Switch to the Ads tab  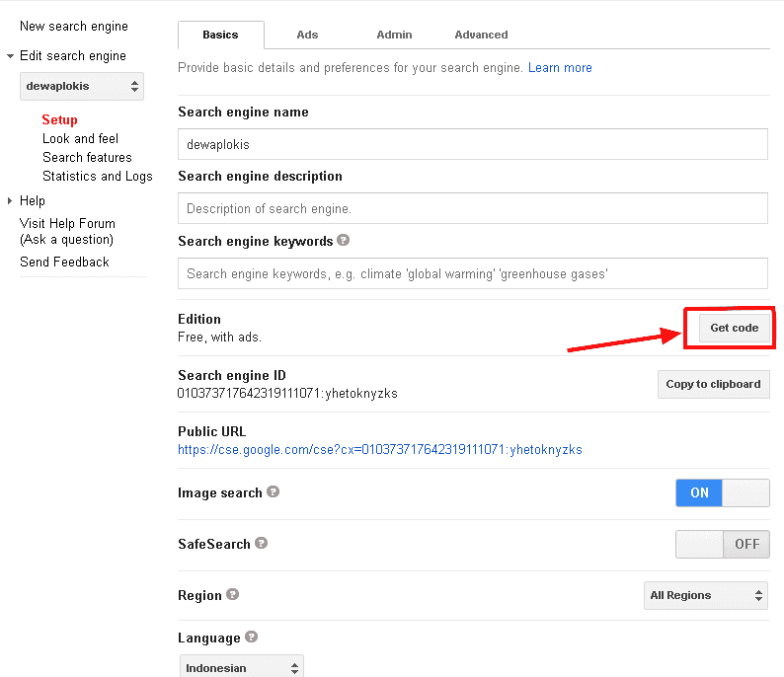pos(307,35)
